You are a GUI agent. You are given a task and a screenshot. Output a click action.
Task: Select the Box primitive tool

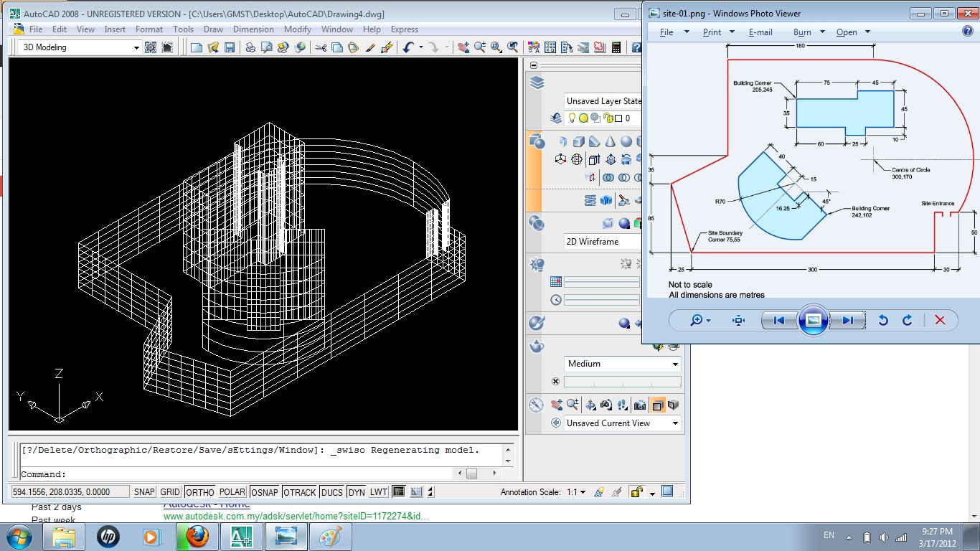[x=578, y=142]
